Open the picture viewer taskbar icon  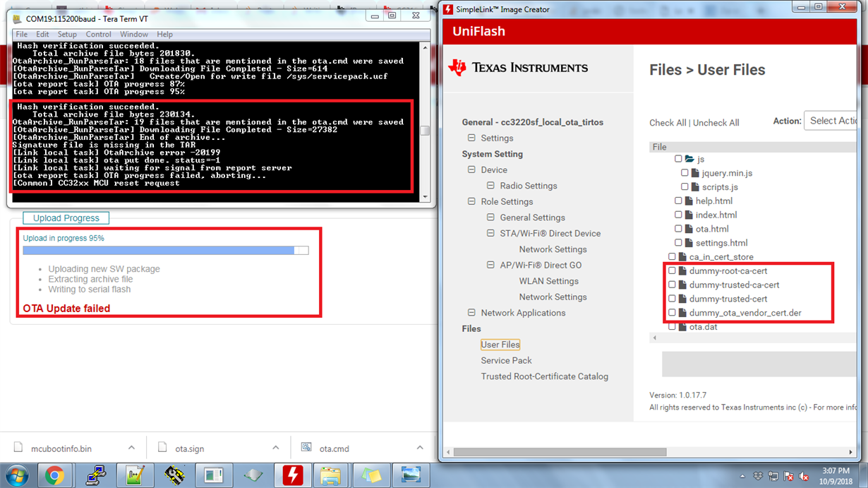(x=411, y=475)
